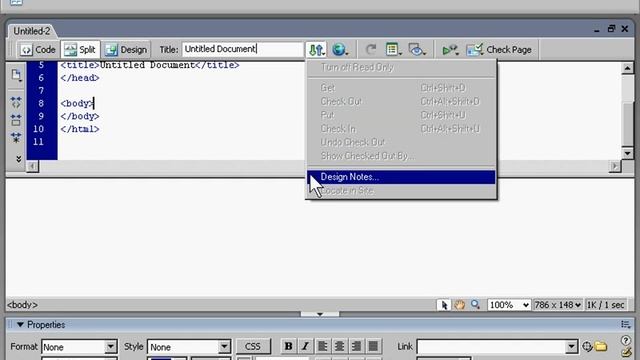This screenshot has height=360, width=640.
Task: Click the Open Documents icon in coding toolbar
Action: [x=16, y=75]
